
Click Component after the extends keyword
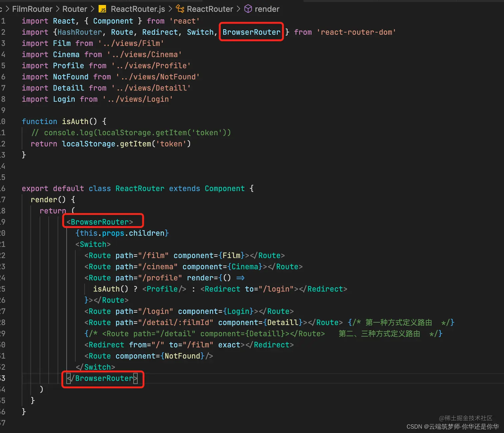point(225,188)
